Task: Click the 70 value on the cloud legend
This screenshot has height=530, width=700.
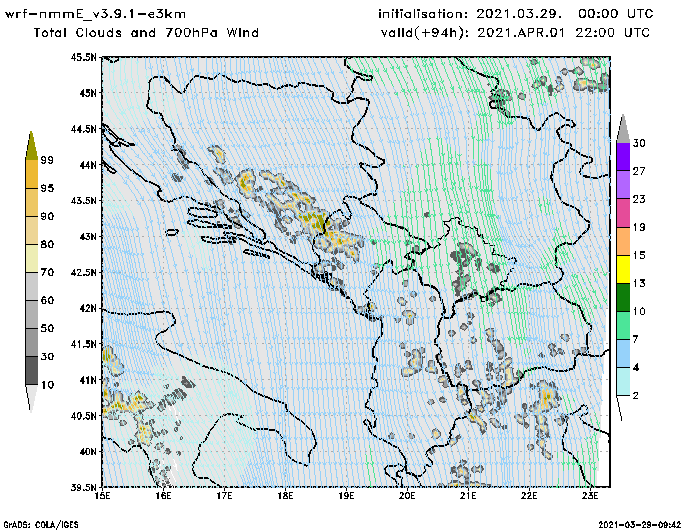Action: coord(47,272)
